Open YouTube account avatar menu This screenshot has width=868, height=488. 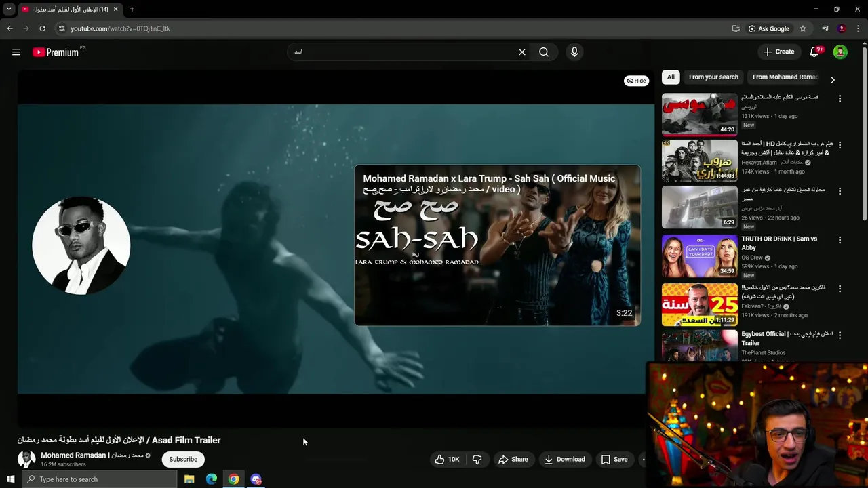pos(840,52)
